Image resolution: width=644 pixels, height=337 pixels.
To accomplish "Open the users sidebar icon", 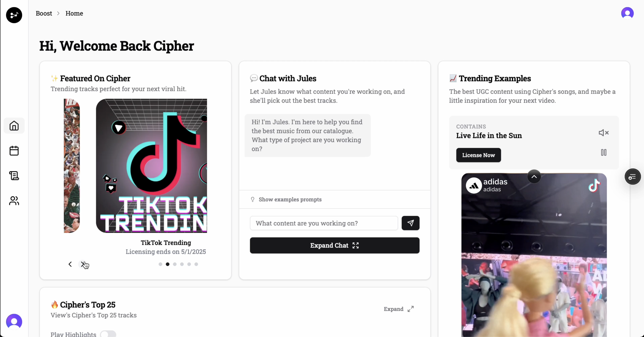I will coord(14,201).
